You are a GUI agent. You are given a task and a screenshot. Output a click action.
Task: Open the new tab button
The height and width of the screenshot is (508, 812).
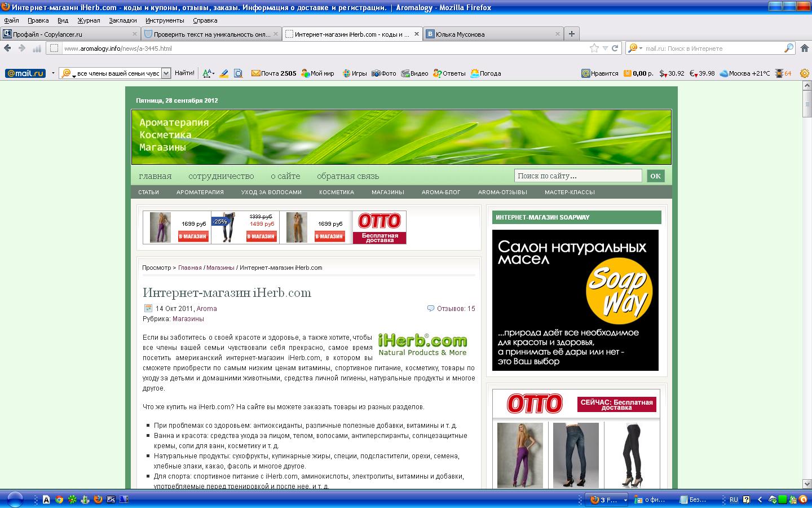571,34
